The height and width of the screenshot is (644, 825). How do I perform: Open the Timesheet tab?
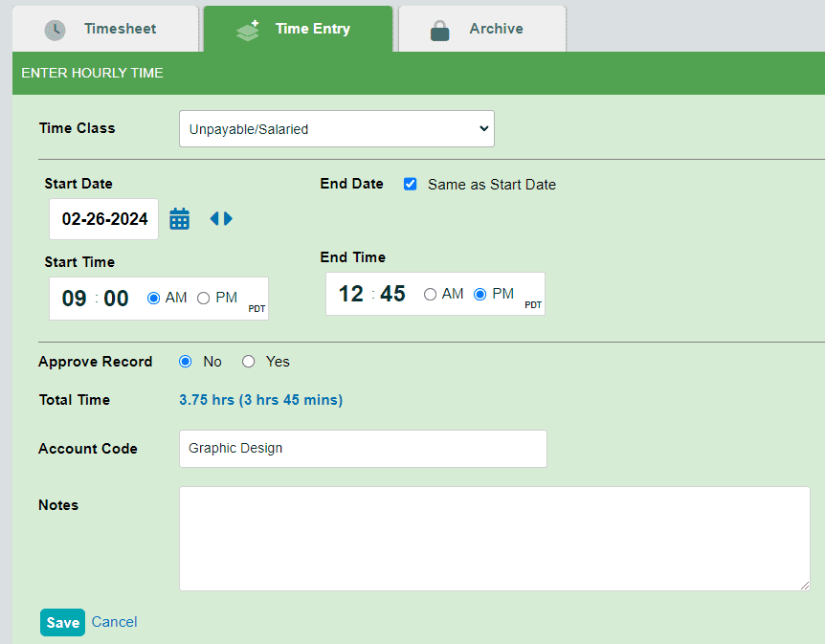click(105, 29)
